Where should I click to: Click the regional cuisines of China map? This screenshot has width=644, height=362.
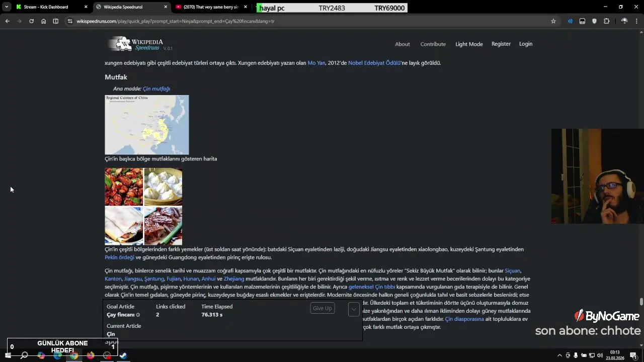pyautogui.click(x=147, y=125)
